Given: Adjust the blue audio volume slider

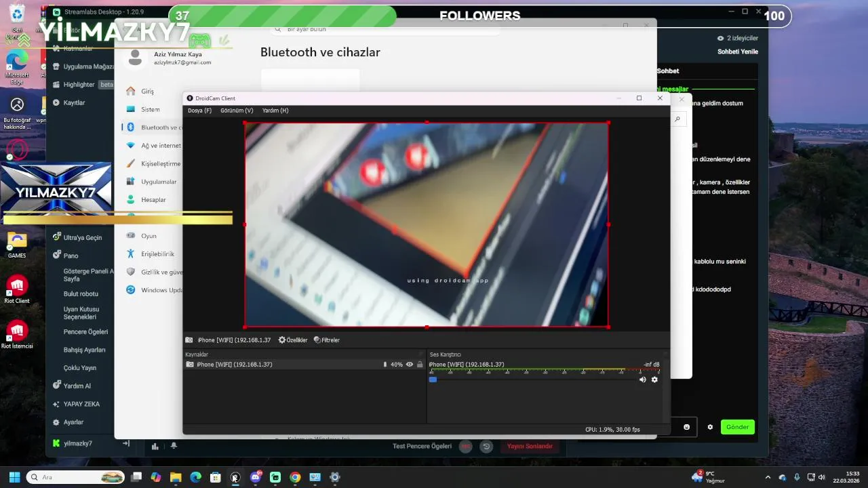Looking at the screenshot, I should pyautogui.click(x=433, y=380).
